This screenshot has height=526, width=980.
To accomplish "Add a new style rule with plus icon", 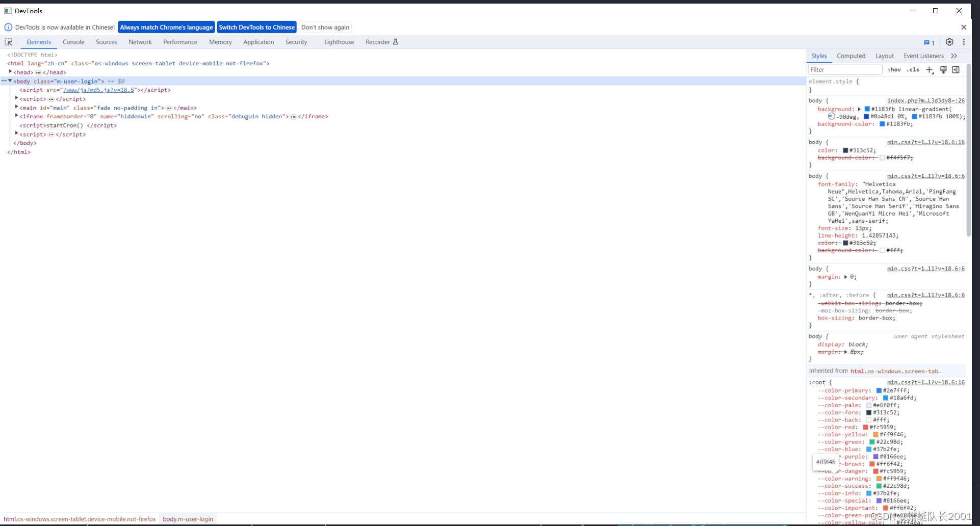I will coord(930,70).
